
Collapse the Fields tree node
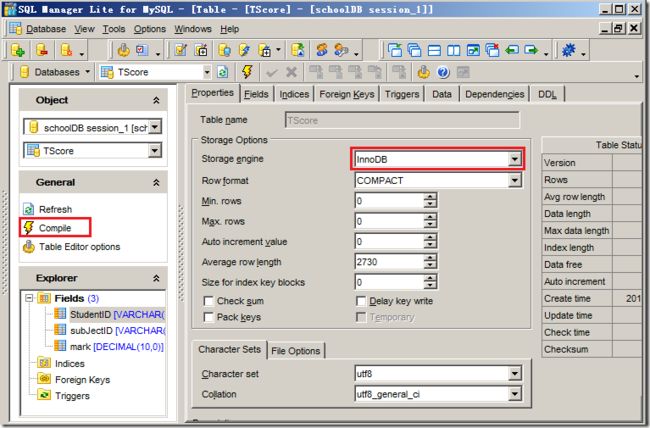[29, 298]
